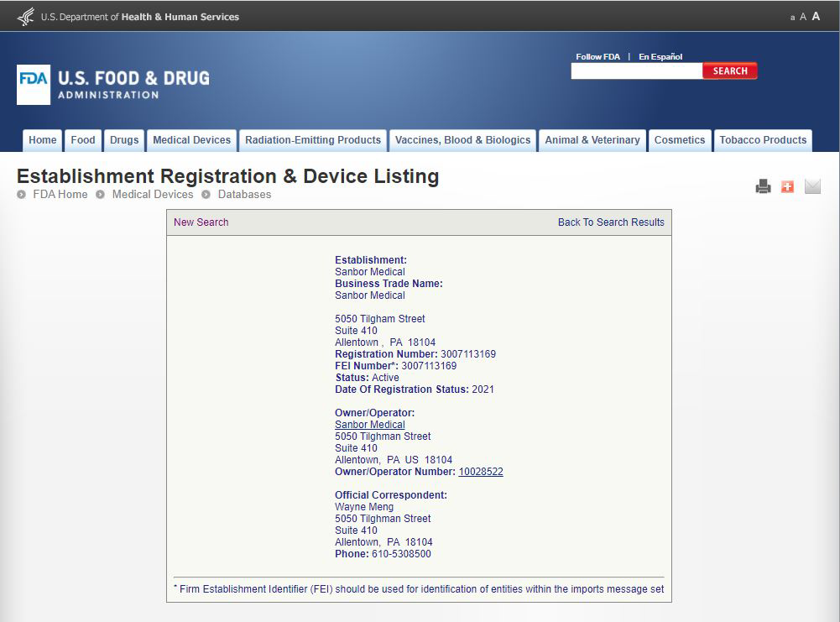
Task: Click bullet icon before Databases breadcrumb
Action: 206,195
